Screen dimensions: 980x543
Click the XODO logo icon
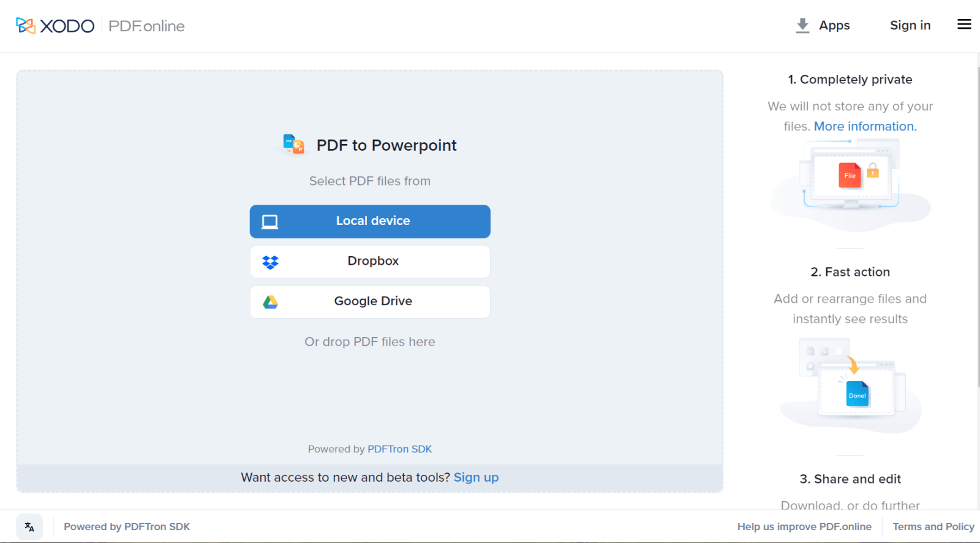tap(26, 26)
